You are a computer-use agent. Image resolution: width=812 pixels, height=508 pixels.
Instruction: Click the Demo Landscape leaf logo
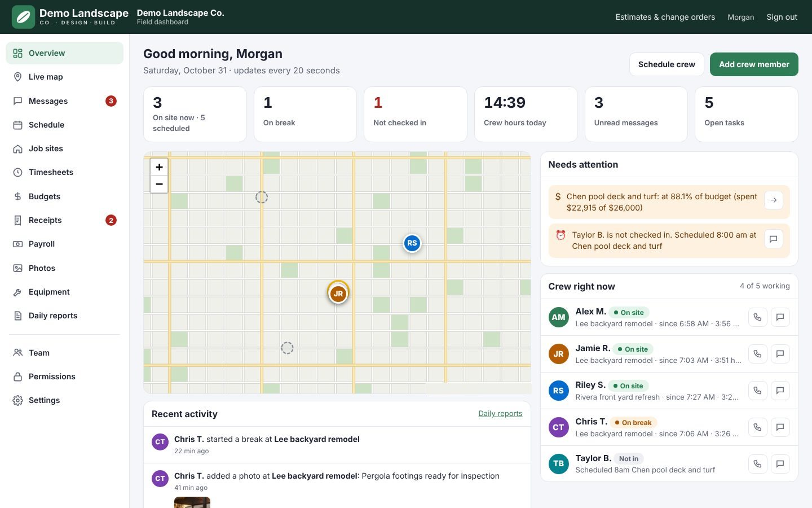click(x=23, y=17)
